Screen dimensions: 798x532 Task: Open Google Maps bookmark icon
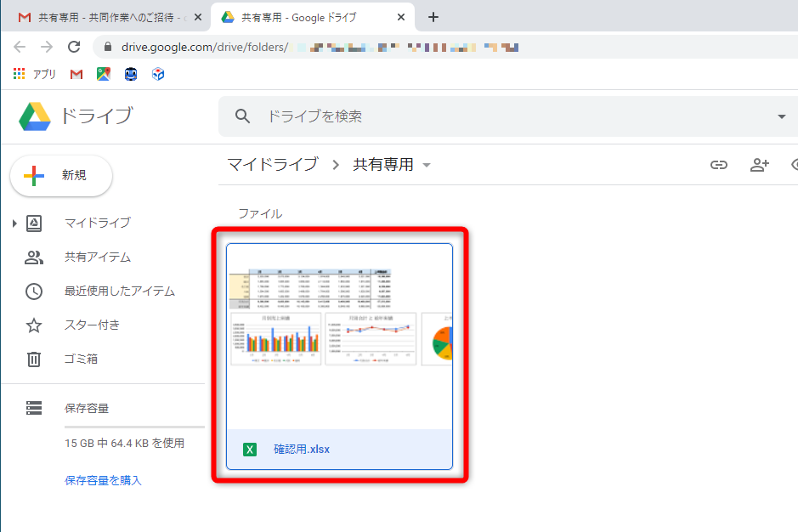(103, 74)
